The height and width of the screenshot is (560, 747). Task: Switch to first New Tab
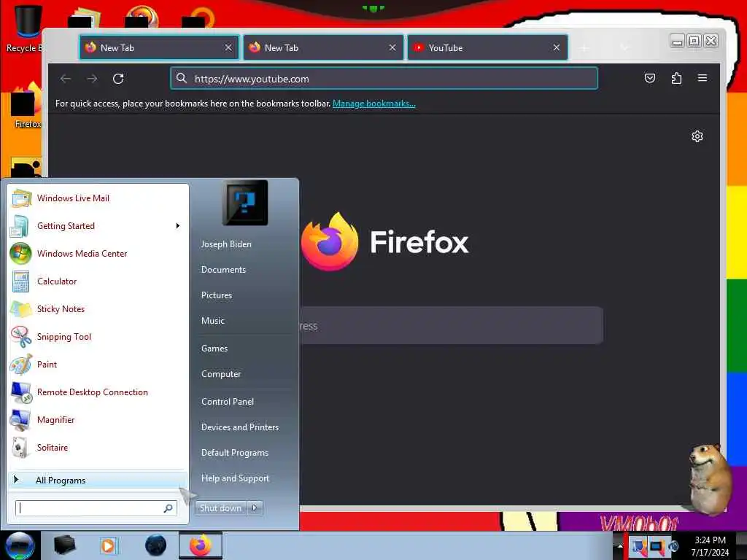pos(159,47)
